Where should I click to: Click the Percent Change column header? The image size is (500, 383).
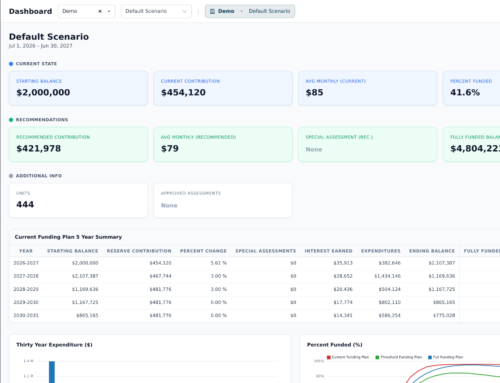pos(203,251)
